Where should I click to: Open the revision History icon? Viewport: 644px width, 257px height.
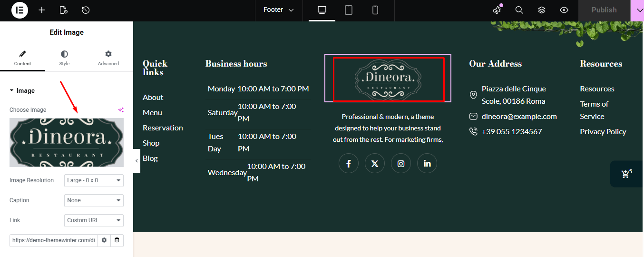click(86, 10)
